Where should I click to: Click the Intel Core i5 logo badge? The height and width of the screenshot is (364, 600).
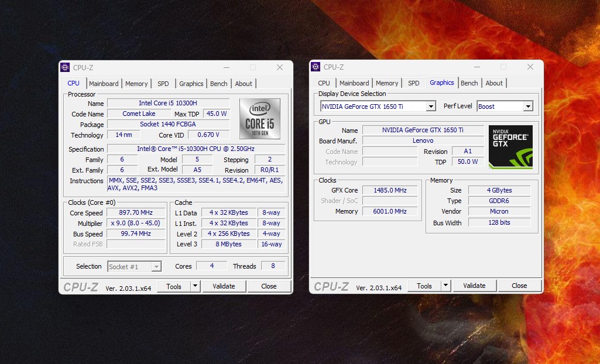[x=259, y=119]
